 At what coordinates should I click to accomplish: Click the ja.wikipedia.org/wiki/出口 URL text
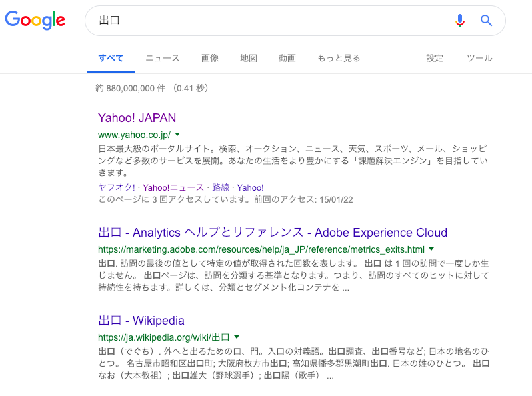[164, 337]
